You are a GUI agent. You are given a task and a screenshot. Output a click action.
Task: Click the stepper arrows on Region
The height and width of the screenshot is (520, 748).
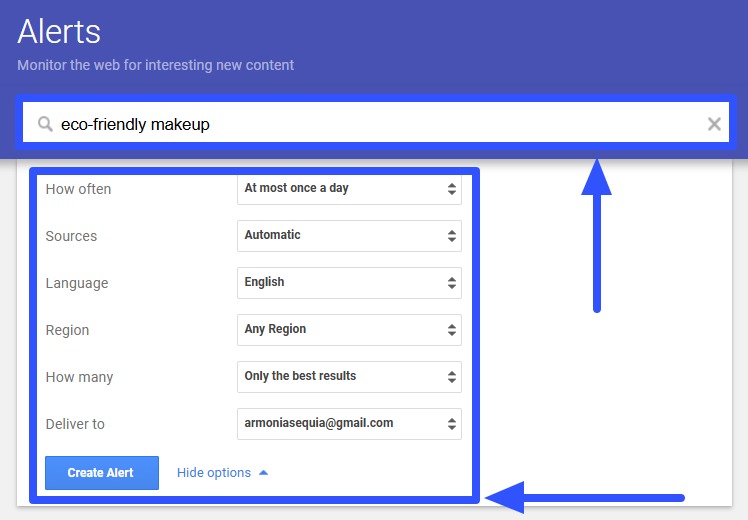(x=451, y=329)
